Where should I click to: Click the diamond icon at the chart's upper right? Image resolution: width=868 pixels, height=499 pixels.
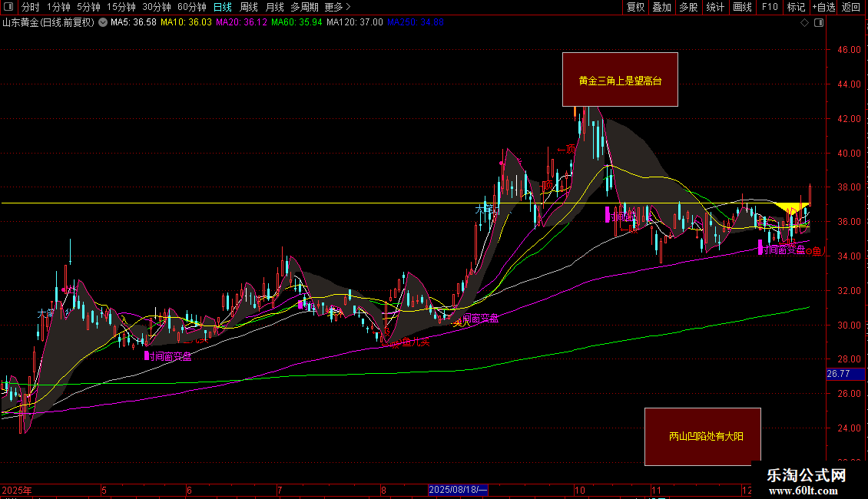pos(804,23)
